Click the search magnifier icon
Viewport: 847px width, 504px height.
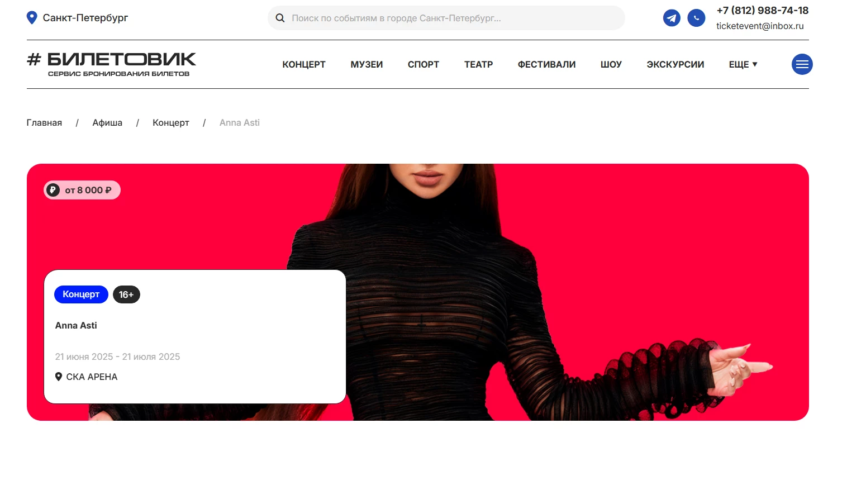tap(280, 18)
